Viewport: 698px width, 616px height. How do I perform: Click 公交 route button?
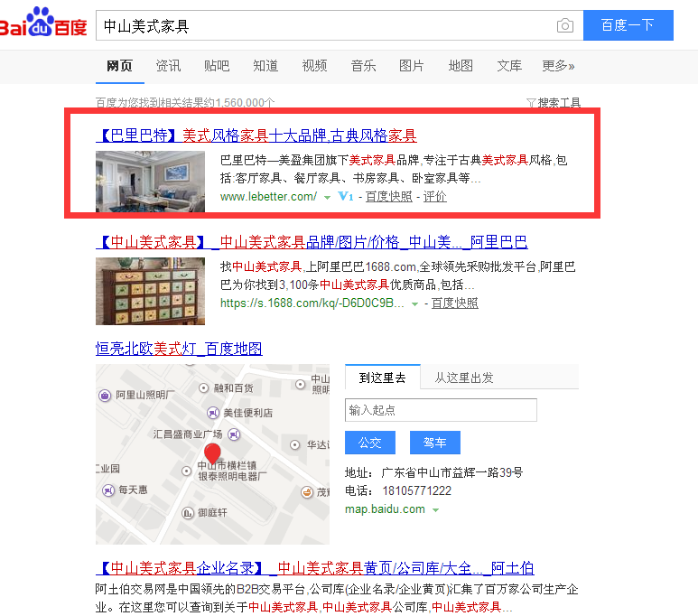point(370,443)
